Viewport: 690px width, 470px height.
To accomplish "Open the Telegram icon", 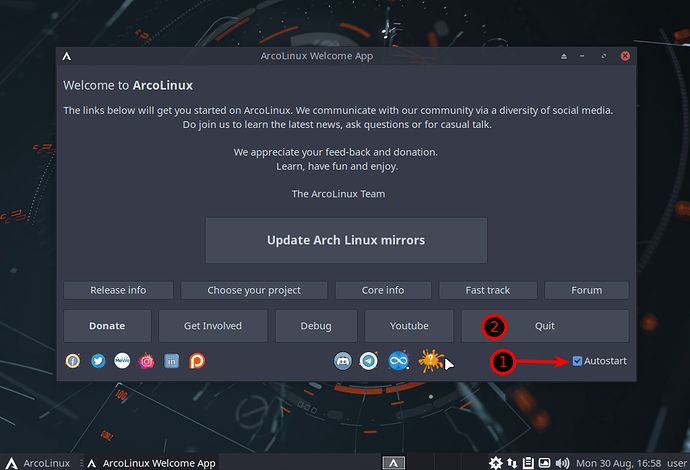I will point(369,361).
